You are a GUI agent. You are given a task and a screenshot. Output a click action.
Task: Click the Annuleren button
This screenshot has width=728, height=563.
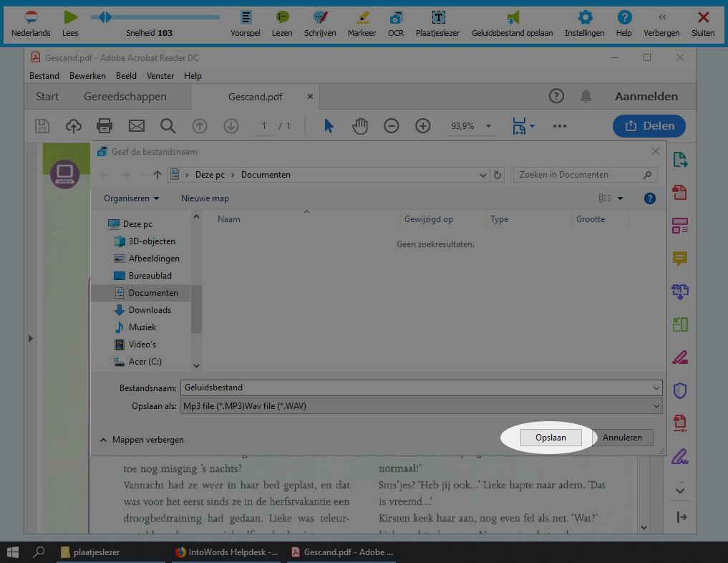tap(622, 437)
